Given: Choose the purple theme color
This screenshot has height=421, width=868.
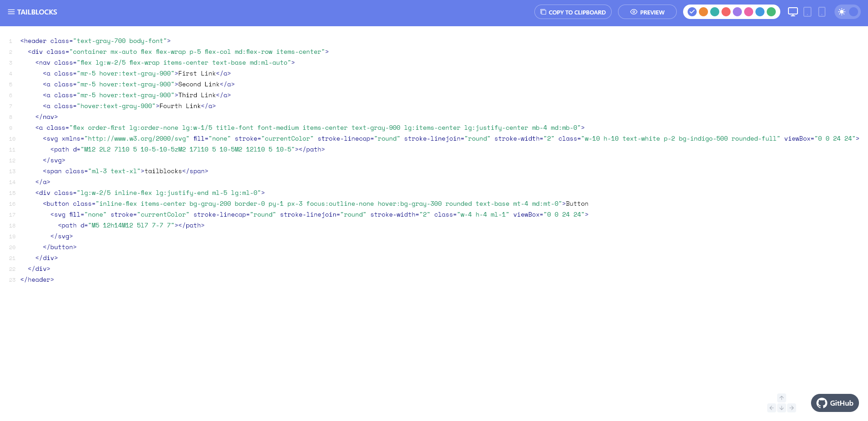Looking at the screenshot, I should click(737, 12).
